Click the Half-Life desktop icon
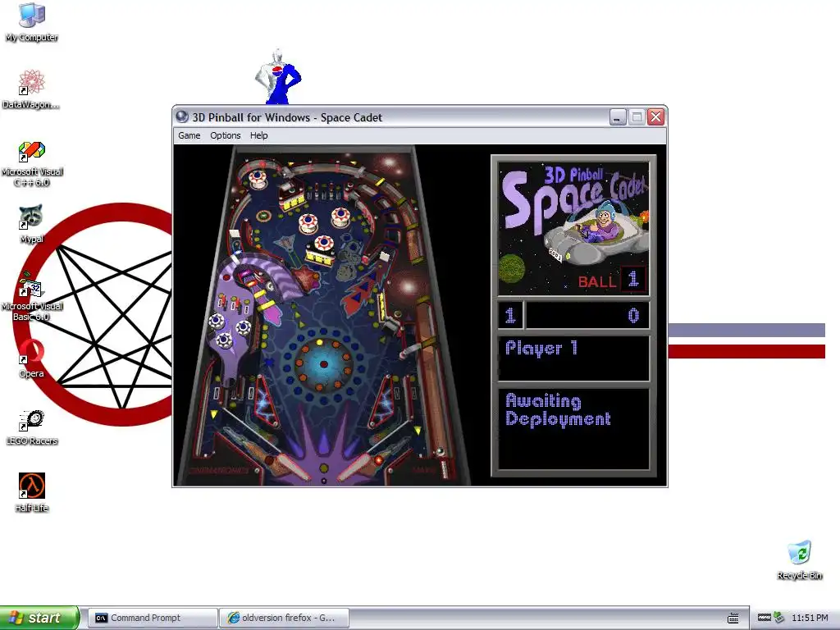This screenshot has width=840, height=630. 32,492
